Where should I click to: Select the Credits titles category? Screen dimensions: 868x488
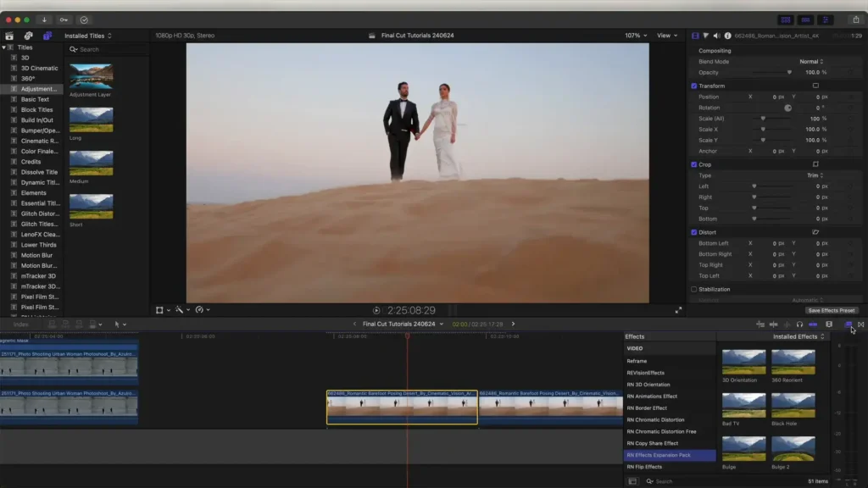31,162
